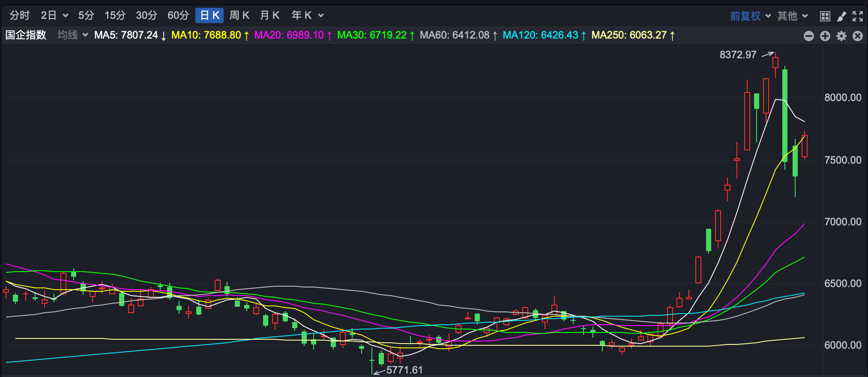
Task: Click the 8372.97 high price marker
Action: (738, 55)
